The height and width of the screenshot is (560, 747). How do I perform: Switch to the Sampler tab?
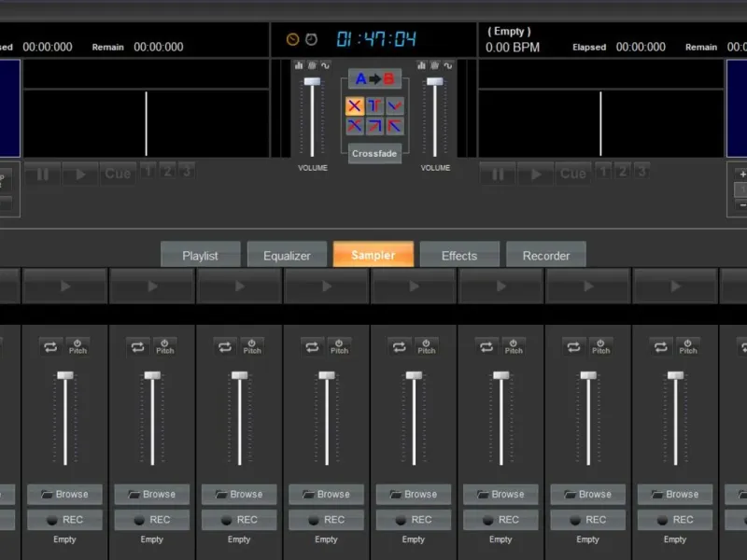click(x=373, y=255)
